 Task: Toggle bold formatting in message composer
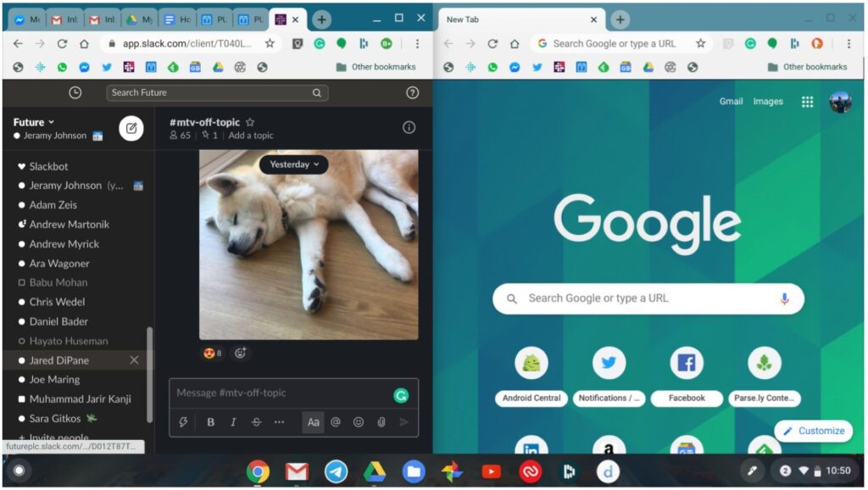tap(210, 422)
